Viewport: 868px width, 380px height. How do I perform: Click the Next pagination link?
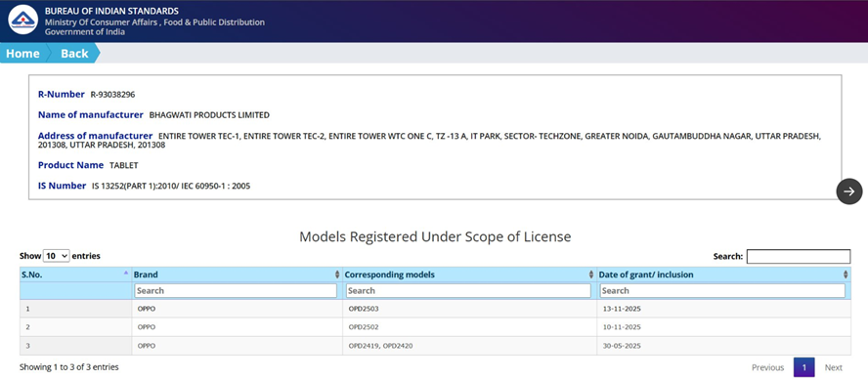(x=833, y=367)
